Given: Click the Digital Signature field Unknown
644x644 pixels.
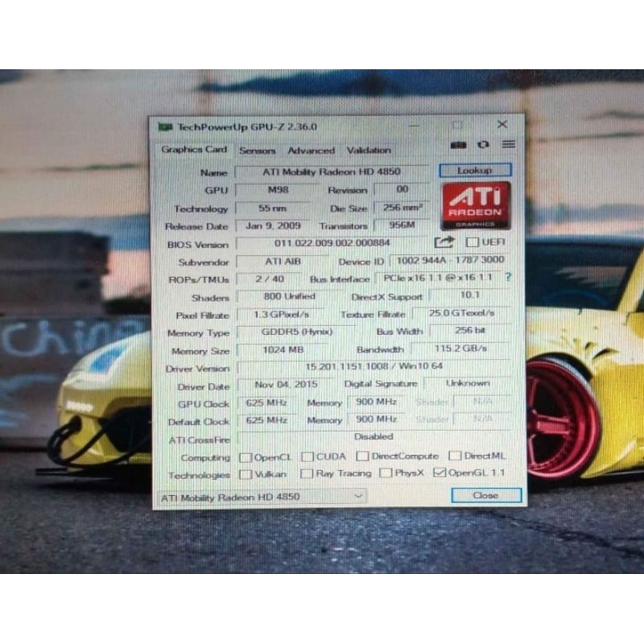Looking at the screenshot, I should pyautogui.click(x=468, y=383).
